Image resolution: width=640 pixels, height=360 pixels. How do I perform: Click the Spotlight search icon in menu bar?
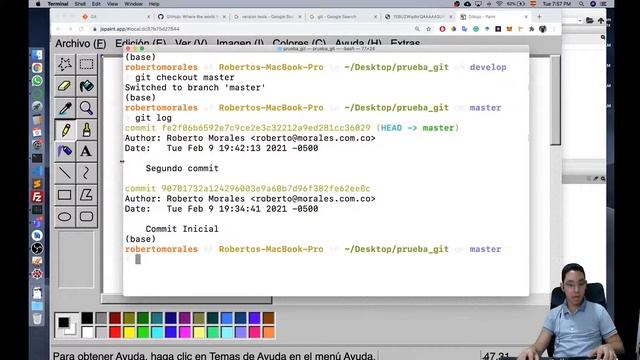[x=581, y=4]
